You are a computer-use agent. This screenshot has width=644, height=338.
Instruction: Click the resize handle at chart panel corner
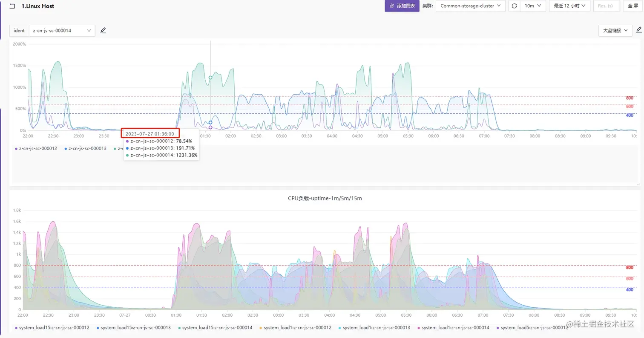[638, 184]
